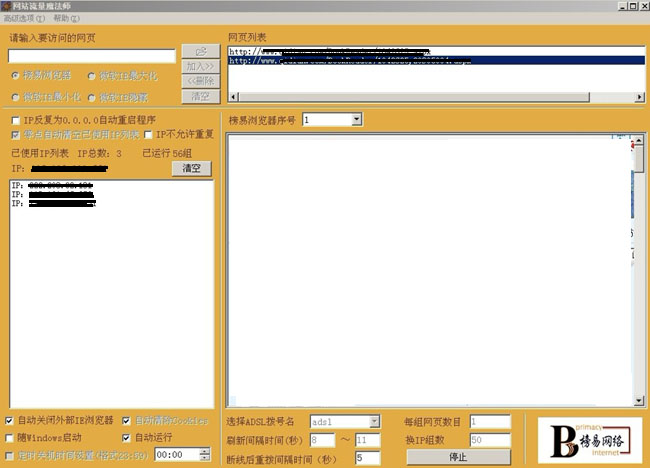The width and height of the screenshot is (650, 468).
Task: Click the open-file icon button beside the URL field
Action: point(200,50)
